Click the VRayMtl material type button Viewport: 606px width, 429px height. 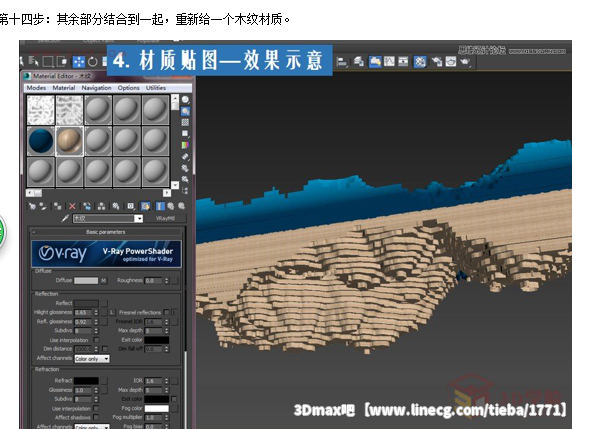tap(165, 218)
